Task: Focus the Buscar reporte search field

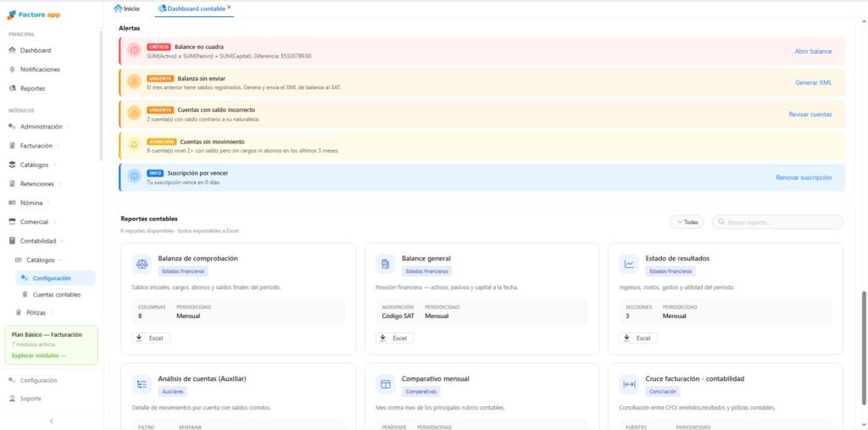Action: pos(777,221)
